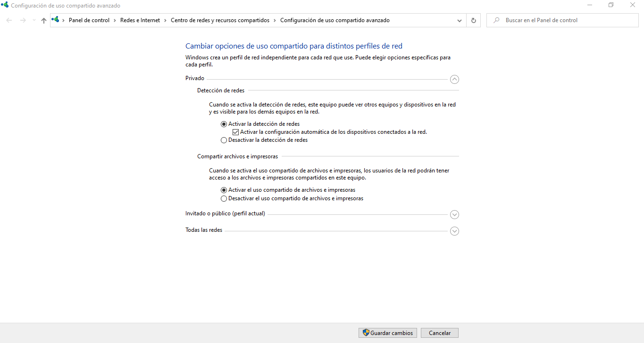This screenshot has height=343, width=644.
Task: Select Desactivar la detección de redes
Action: pos(224,140)
